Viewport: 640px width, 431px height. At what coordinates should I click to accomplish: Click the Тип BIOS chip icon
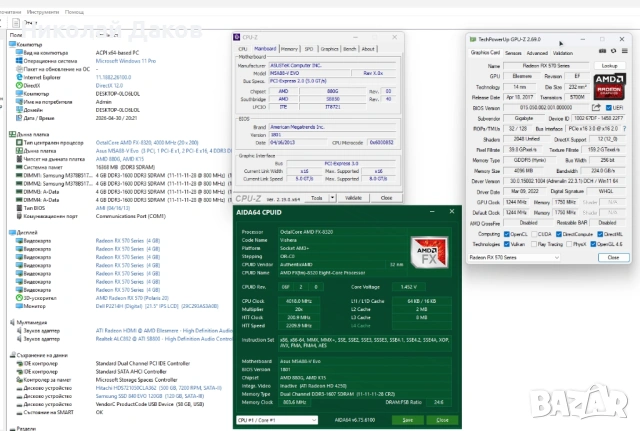19,208
